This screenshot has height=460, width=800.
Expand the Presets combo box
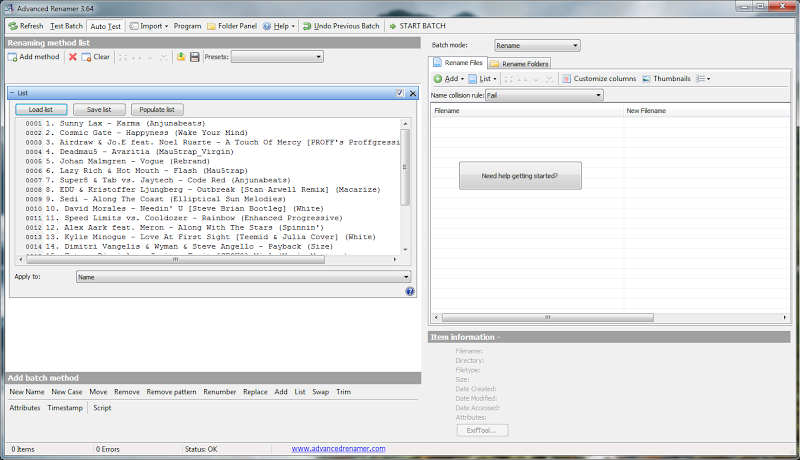click(x=277, y=57)
